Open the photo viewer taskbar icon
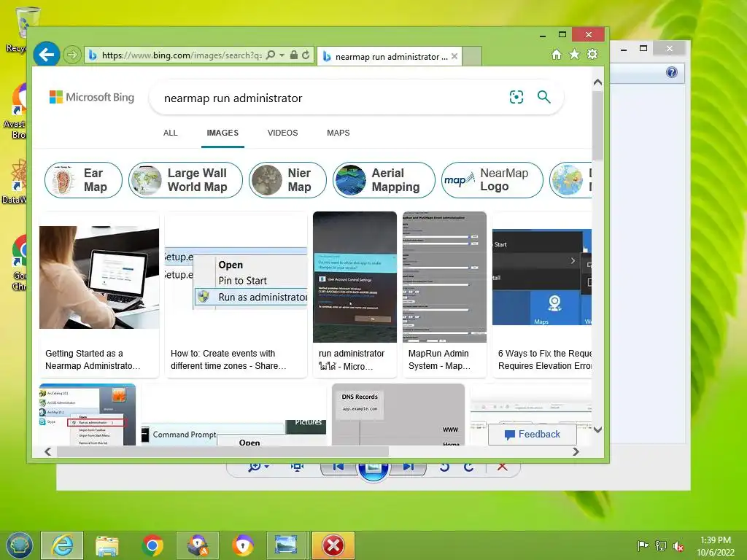 click(x=286, y=545)
